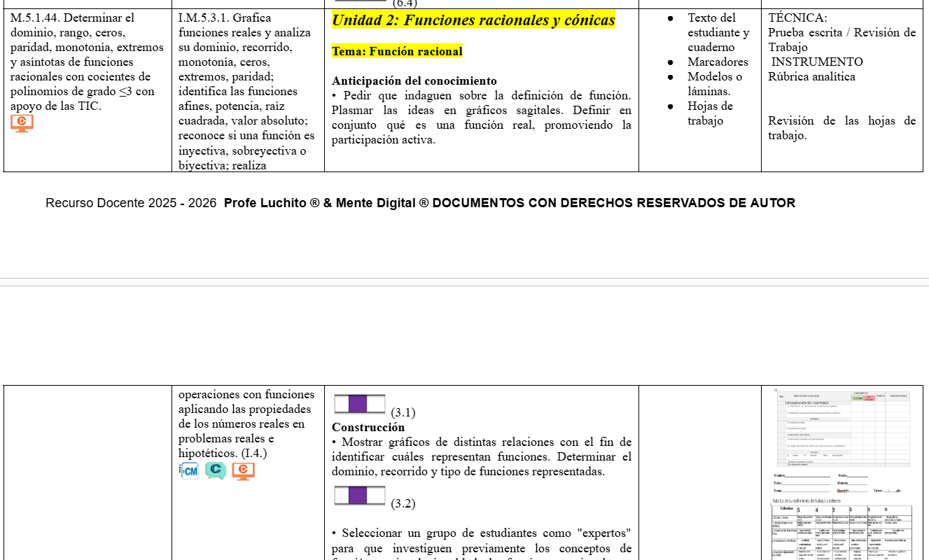Click 'inyectiva, sobreyectiva o' text line
The height and width of the screenshot is (560, 929).
242,150
